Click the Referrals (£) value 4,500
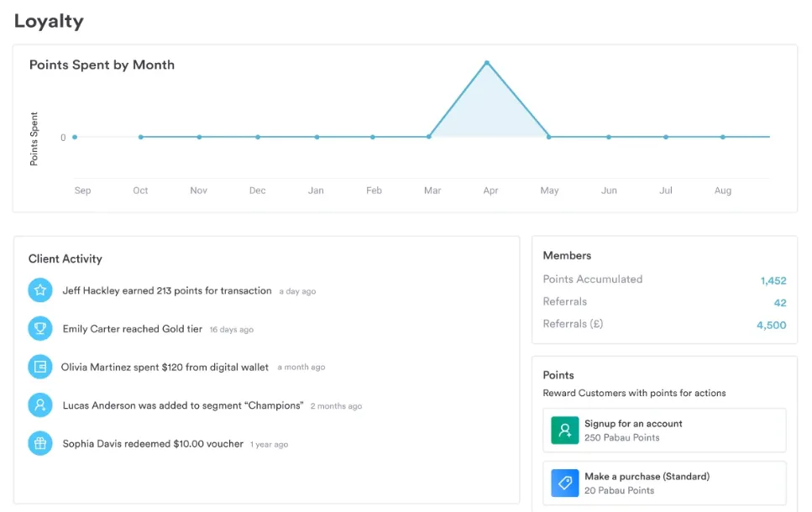 pos(771,325)
